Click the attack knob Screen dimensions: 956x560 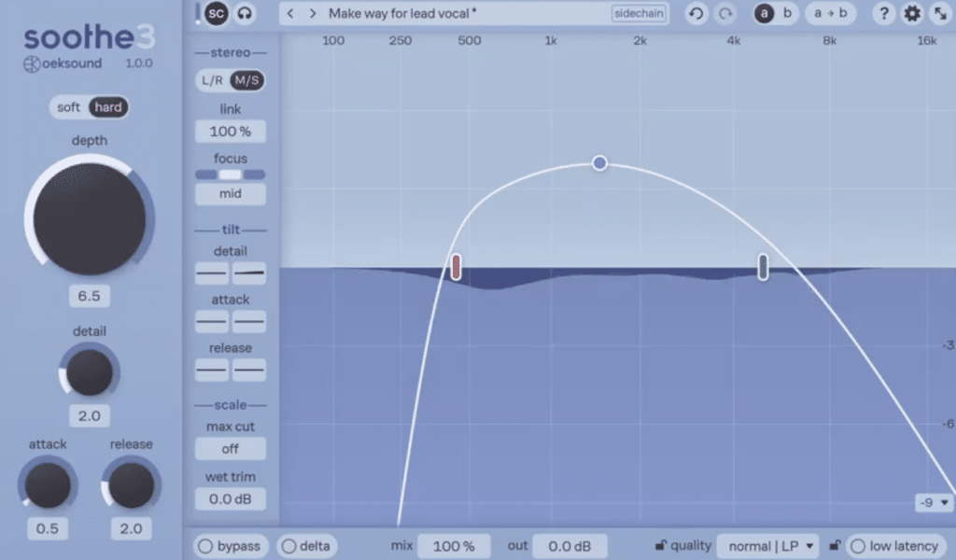pyautogui.click(x=47, y=485)
